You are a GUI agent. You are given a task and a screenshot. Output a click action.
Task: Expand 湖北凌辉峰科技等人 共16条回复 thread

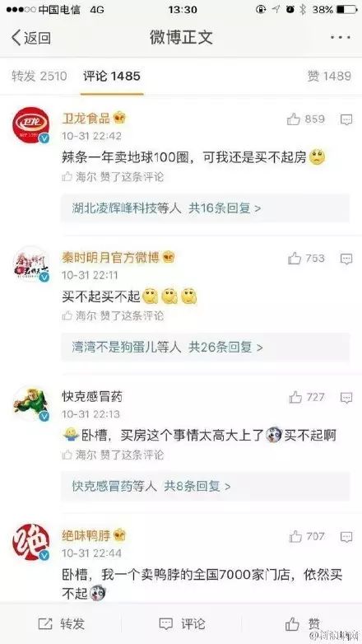pos(205,208)
